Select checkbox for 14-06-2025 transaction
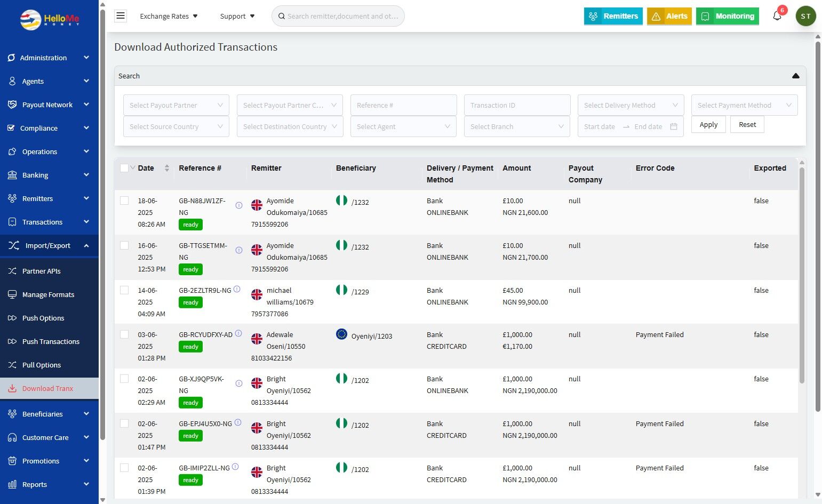This screenshot has height=504, width=822. [x=124, y=290]
